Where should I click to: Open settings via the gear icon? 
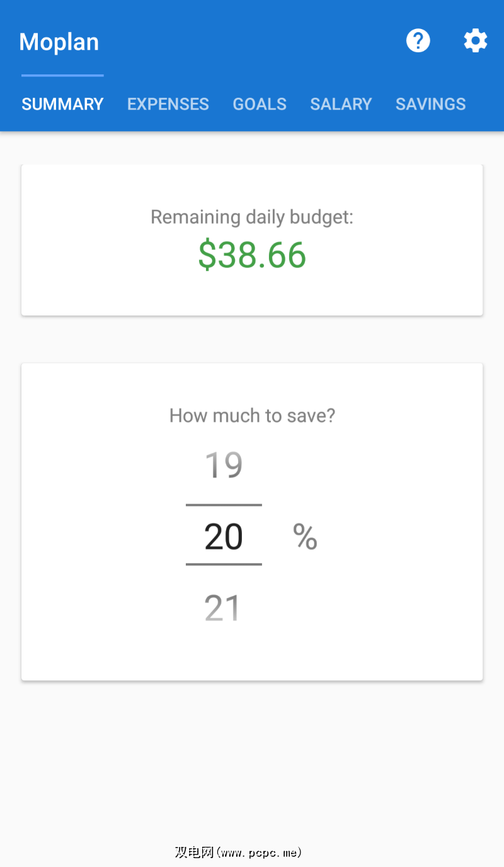(x=476, y=42)
